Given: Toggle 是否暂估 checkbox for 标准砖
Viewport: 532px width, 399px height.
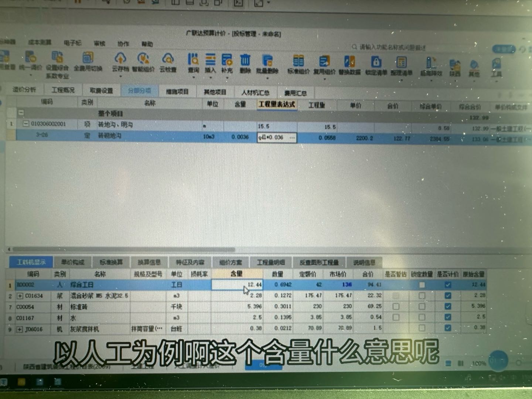Looking at the screenshot, I should click(x=396, y=307).
